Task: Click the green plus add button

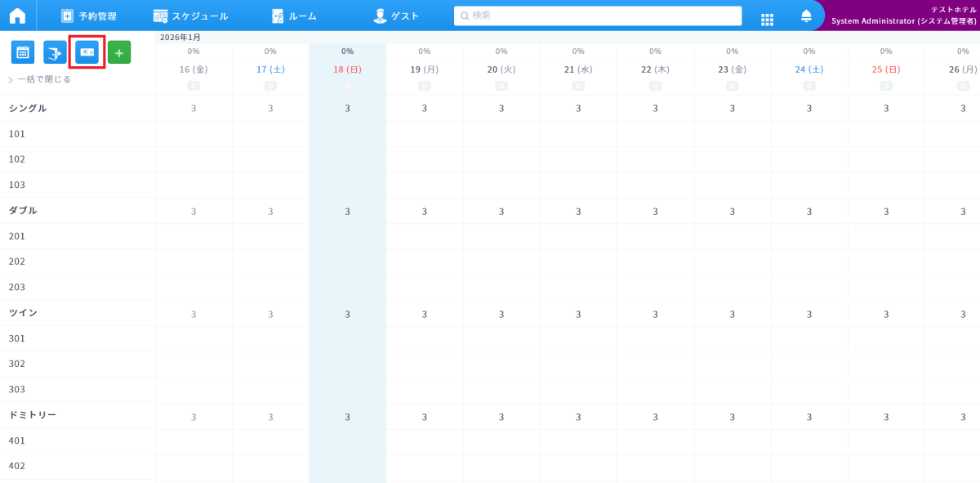Action: pyautogui.click(x=119, y=52)
